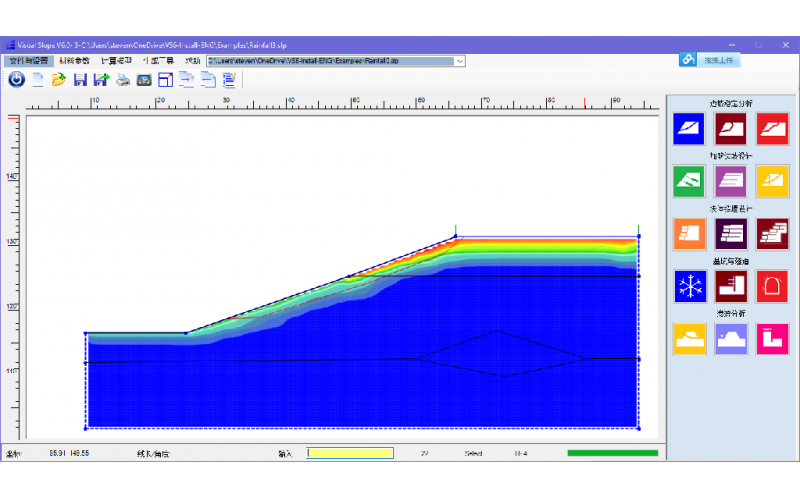Click the yellow input field in status bar
The height and width of the screenshot is (500, 800).
[350, 453]
